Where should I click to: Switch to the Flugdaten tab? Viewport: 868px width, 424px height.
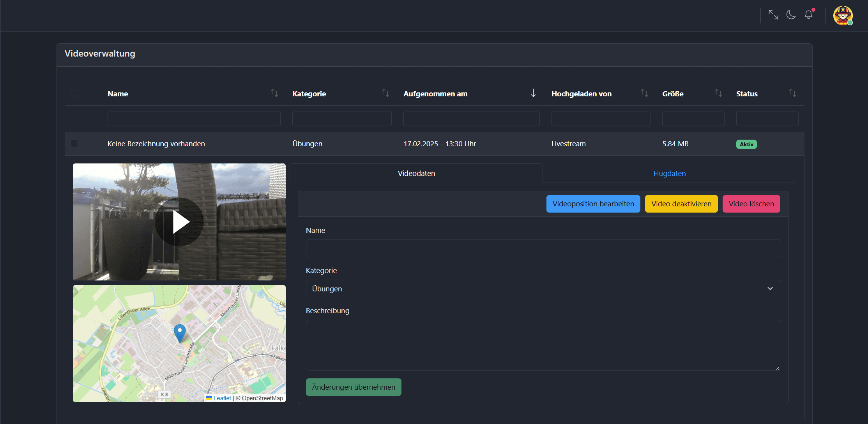click(x=669, y=174)
